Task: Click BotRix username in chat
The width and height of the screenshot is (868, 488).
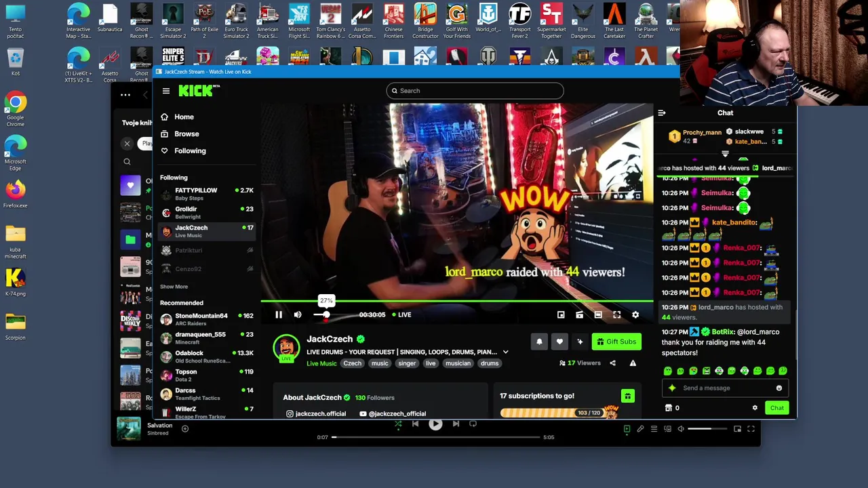Action: [x=723, y=332]
